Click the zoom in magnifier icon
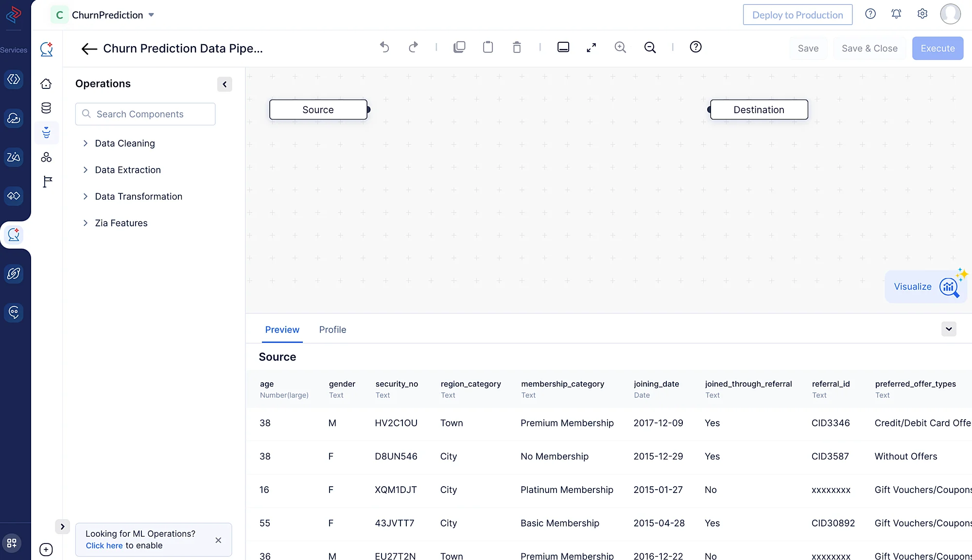The height and width of the screenshot is (560, 972). pyautogui.click(x=620, y=47)
